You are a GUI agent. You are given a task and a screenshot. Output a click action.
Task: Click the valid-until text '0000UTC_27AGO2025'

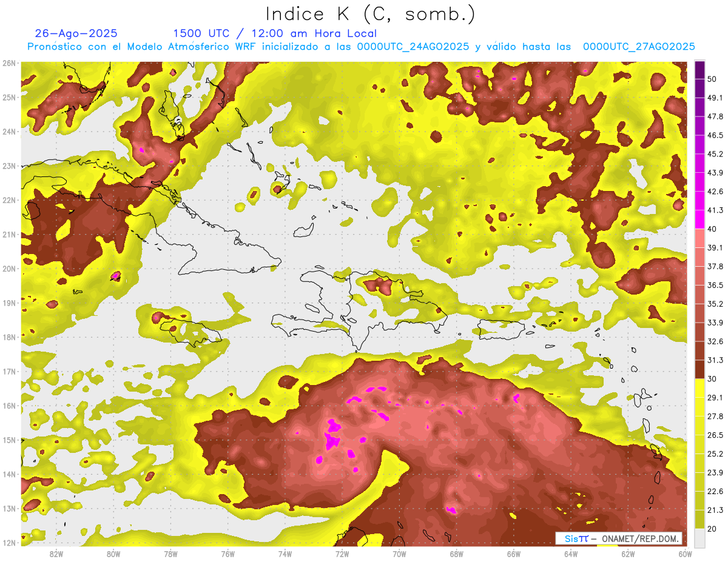639,47
